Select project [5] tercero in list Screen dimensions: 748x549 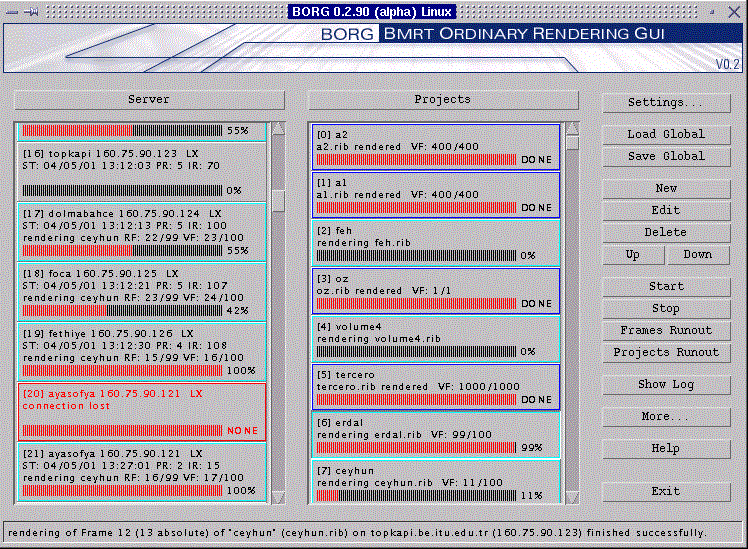[x=435, y=386]
